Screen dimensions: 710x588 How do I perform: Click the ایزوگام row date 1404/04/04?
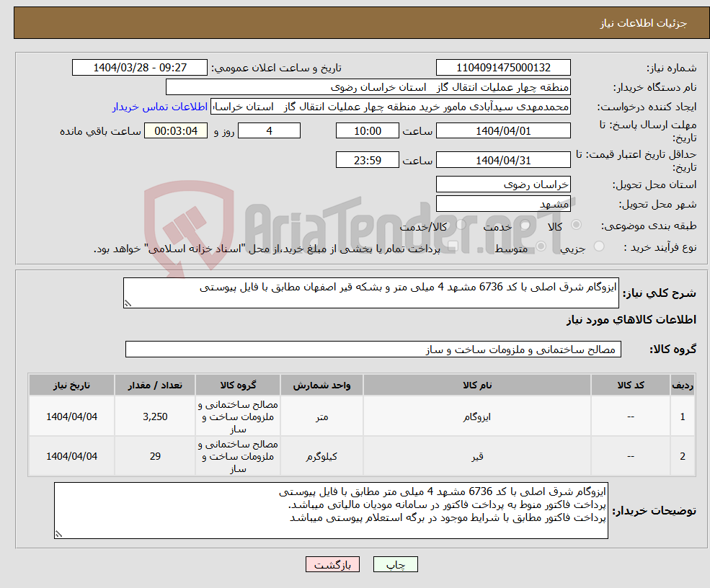tap(71, 416)
